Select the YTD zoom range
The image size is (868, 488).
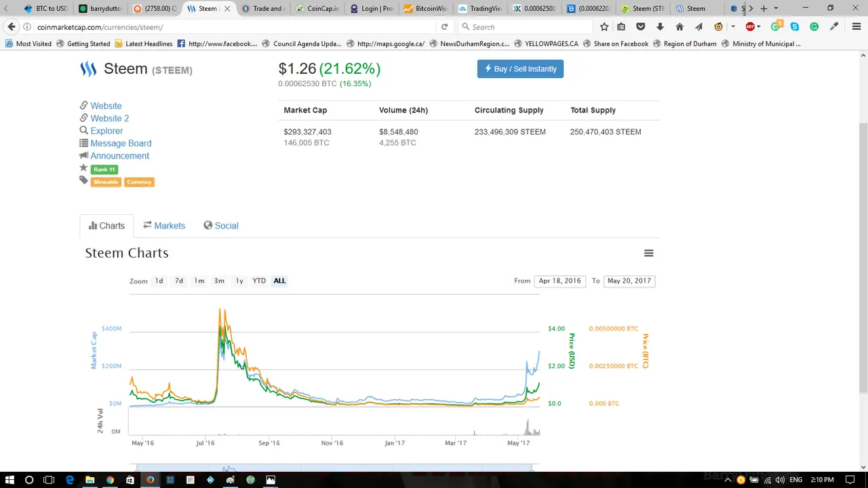[259, 281]
